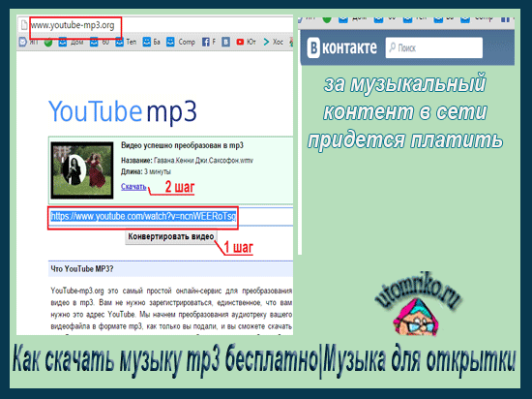Open the Дом bookmark

72,42
